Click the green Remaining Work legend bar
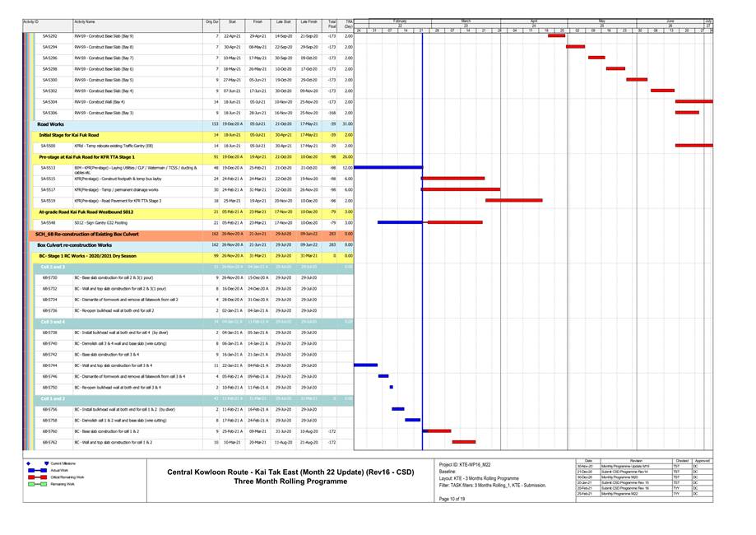756x535 pixels. [x=36, y=484]
